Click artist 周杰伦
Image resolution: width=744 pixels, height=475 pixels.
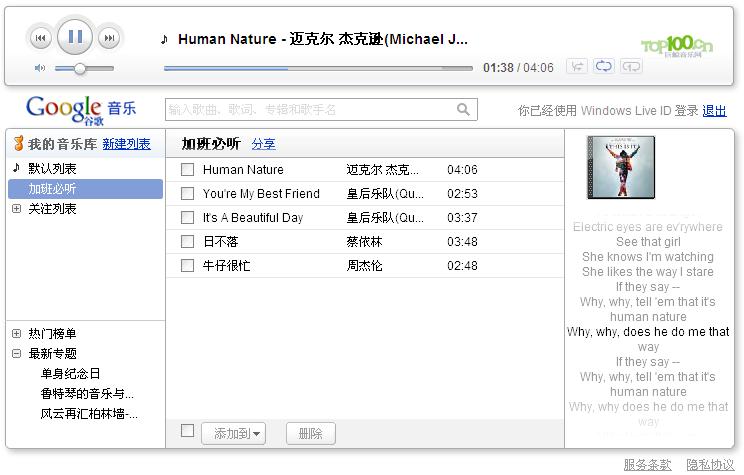coord(364,265)
